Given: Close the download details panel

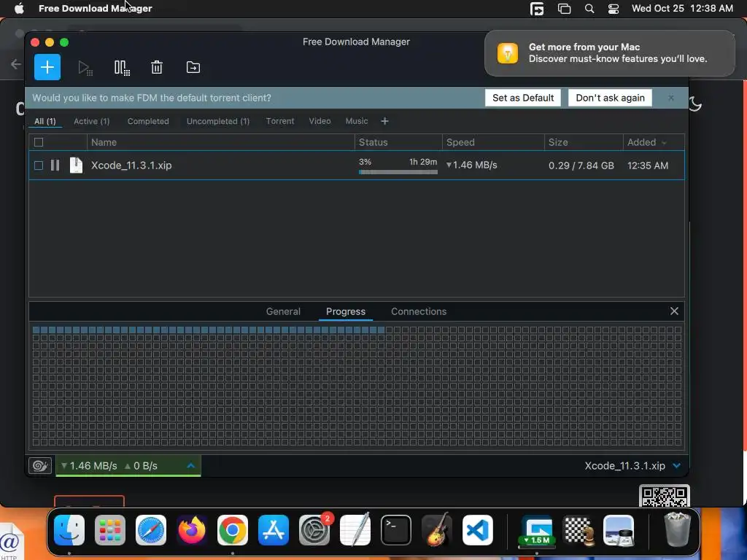Looking at the screenshot, I should tap(674, 311).
